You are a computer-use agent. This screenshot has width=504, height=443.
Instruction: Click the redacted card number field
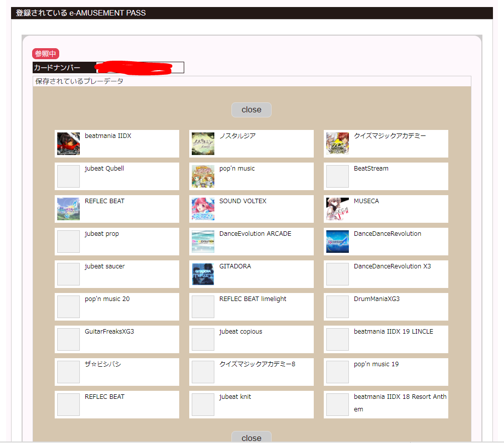140,68
